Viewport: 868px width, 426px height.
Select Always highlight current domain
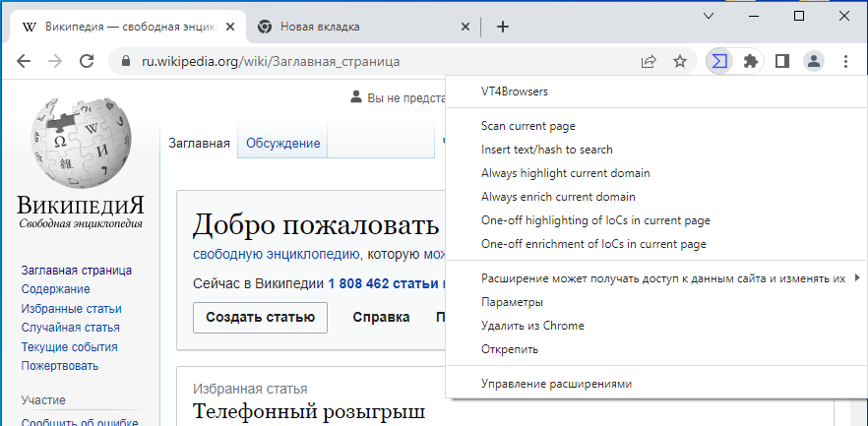(x=656, y=173)
